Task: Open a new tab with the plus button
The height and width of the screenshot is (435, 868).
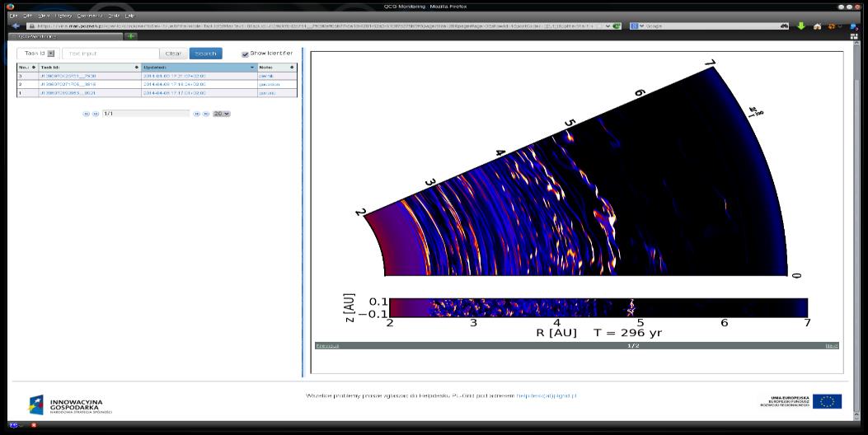Action: pos(130,36)
